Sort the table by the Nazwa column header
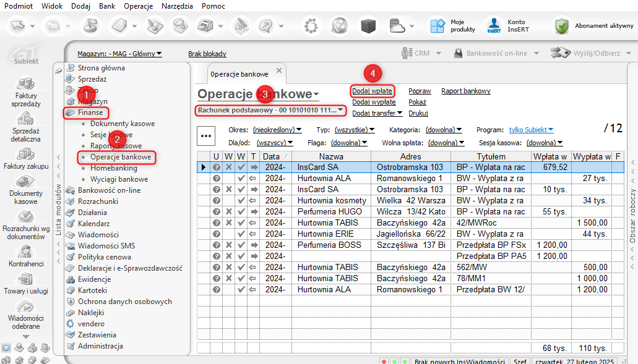 tap(331, 156)
